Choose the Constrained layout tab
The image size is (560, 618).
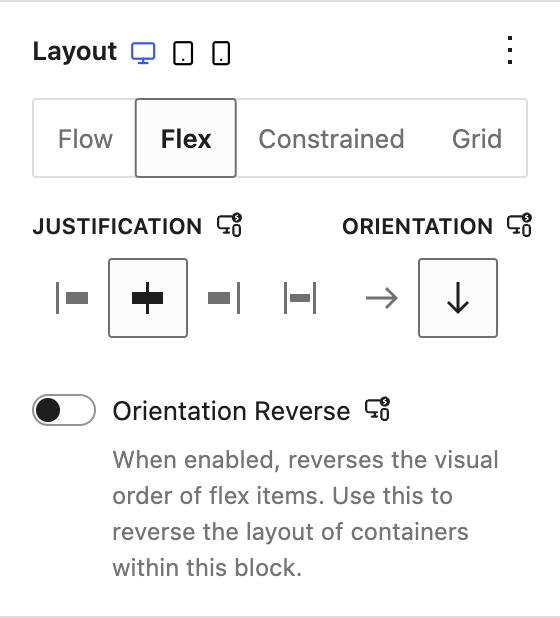331,138
